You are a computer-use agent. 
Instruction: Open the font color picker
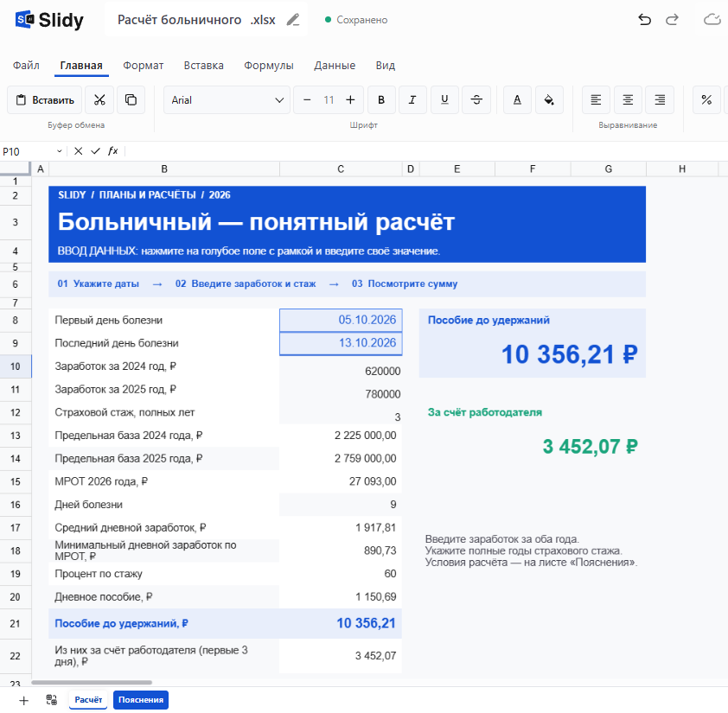pyautogui.click(x=517, y=99)
